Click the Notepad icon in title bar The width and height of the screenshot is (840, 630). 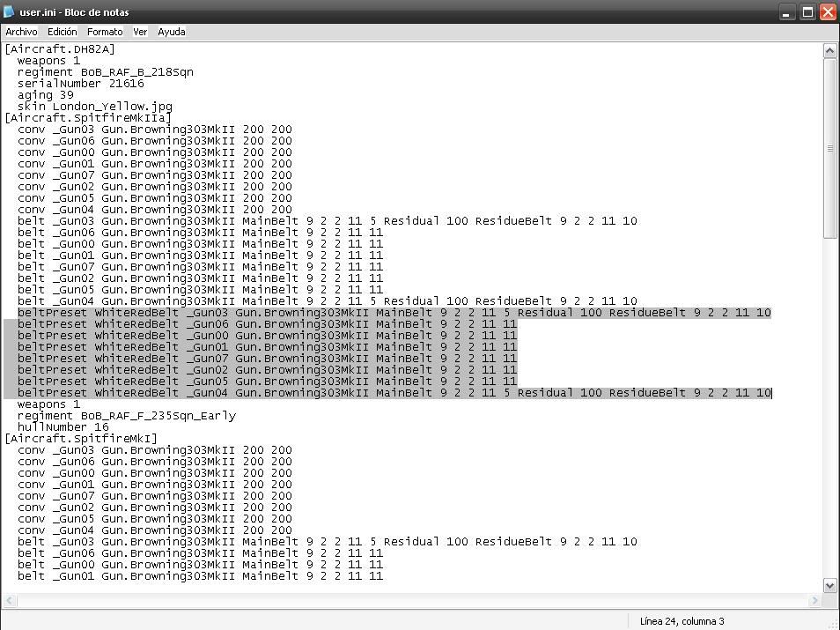(9, 11)
